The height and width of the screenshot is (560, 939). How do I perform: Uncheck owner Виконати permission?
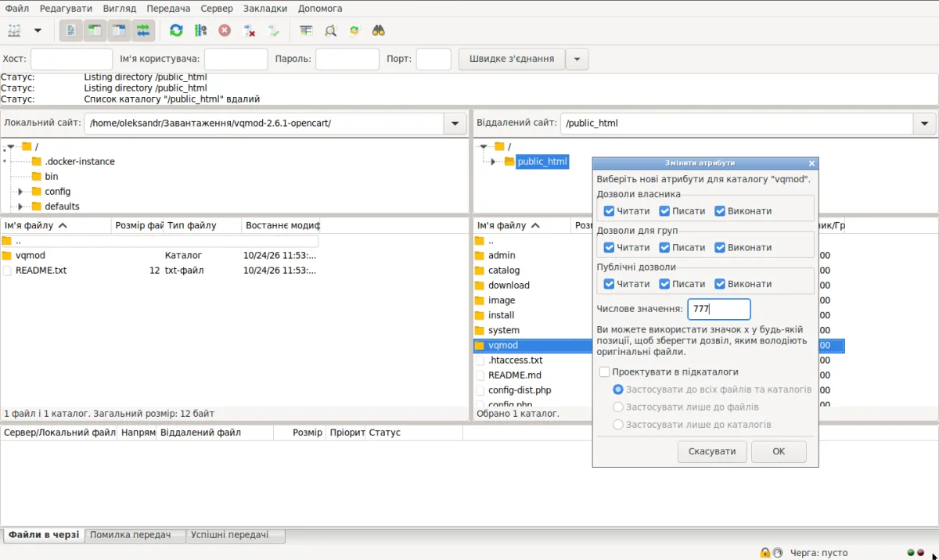pos(720,211)
